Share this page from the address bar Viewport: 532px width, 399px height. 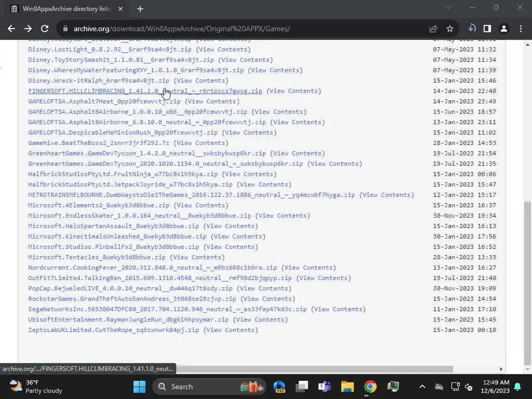[433, 29]
